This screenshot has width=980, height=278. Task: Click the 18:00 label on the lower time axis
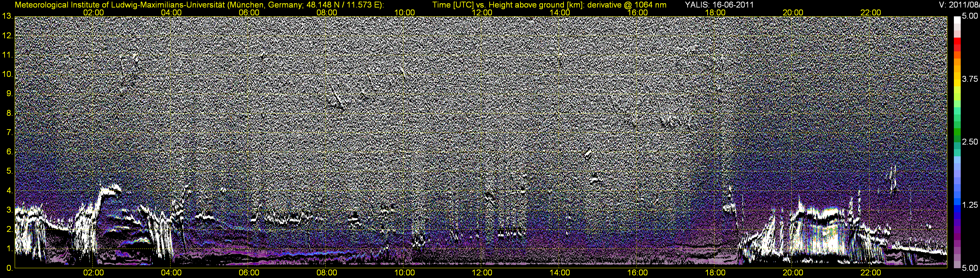tap(715, 273)
